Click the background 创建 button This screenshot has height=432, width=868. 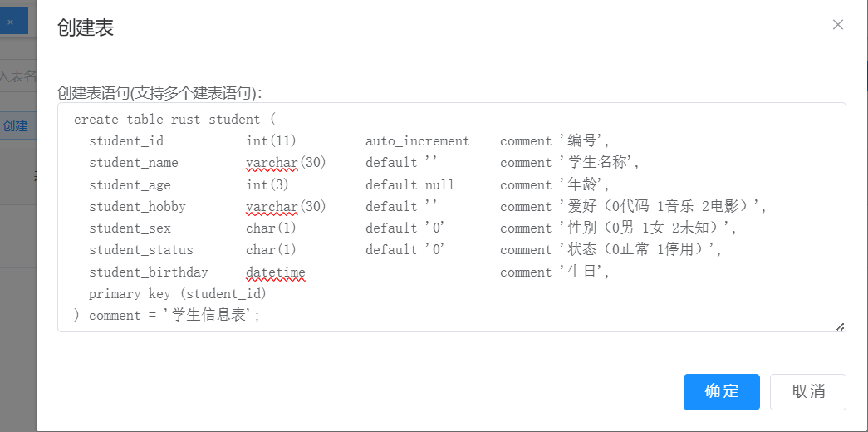pyautogui.click(x=15, y=126)
